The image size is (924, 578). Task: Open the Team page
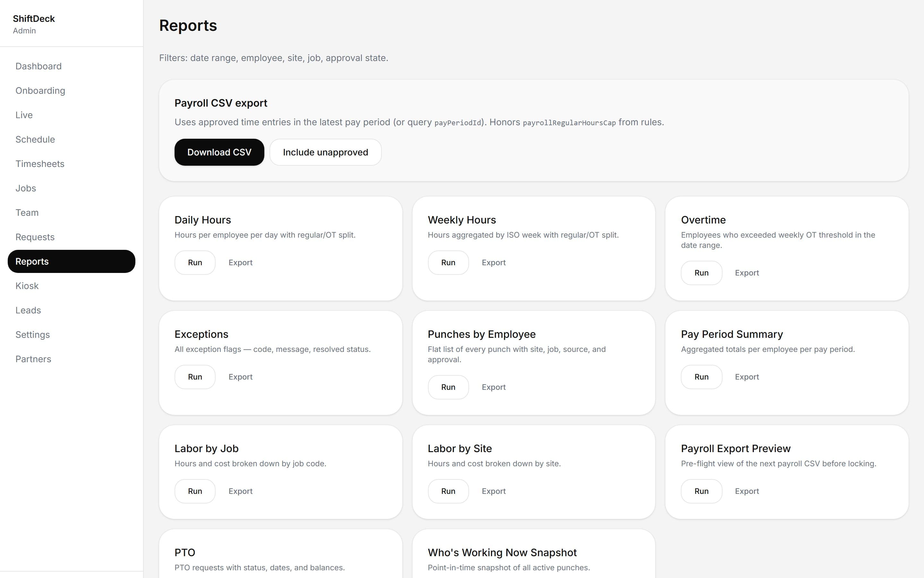point(72,213)
